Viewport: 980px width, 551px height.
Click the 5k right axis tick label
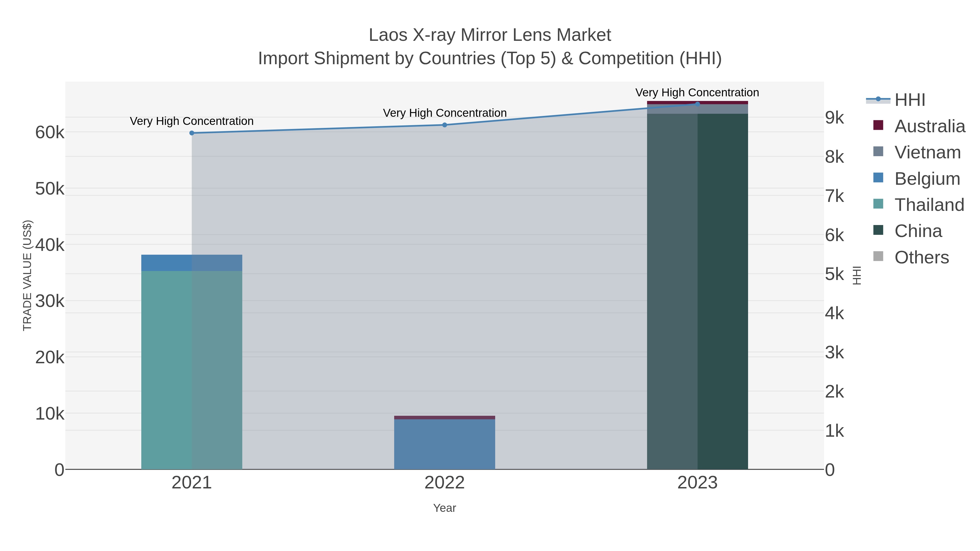click(835, 274)
